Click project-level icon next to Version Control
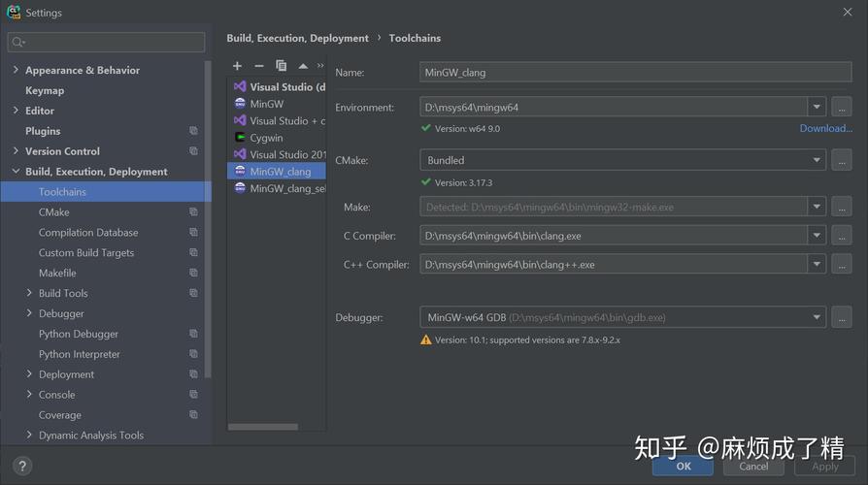The image size is (868, 485). click(193, 151)
